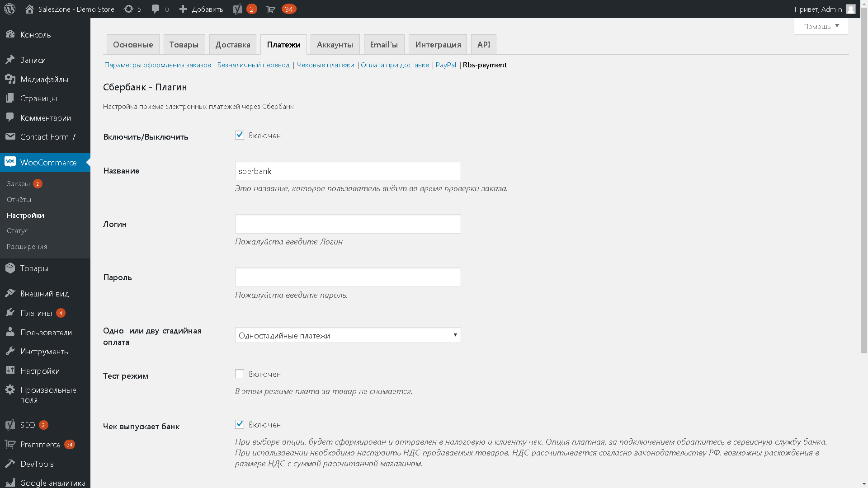Image resolution: width=868 pixels, height=488 pixels.
Task: Open the Yoast SEO icon in admin bar
Action: [x=237, y=9]
